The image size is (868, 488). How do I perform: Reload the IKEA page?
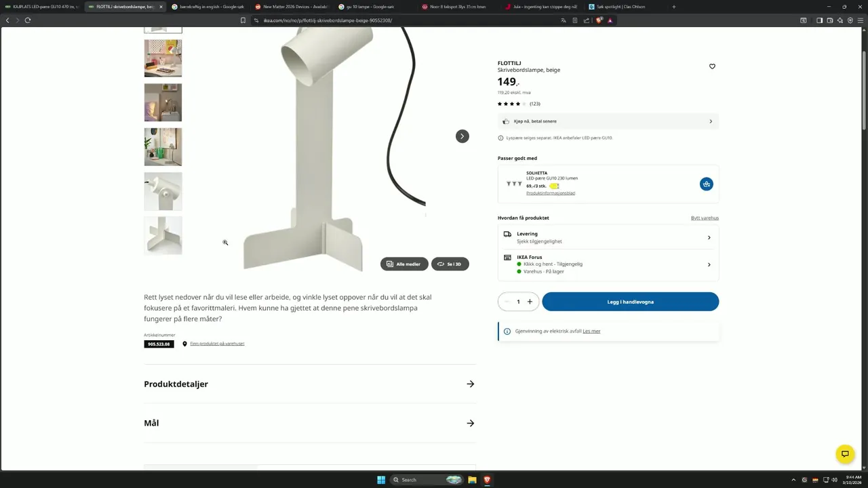[x=28, y=20]
